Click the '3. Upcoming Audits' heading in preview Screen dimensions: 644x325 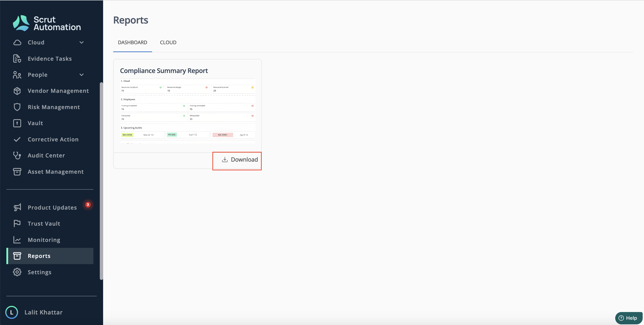point(131,128)
